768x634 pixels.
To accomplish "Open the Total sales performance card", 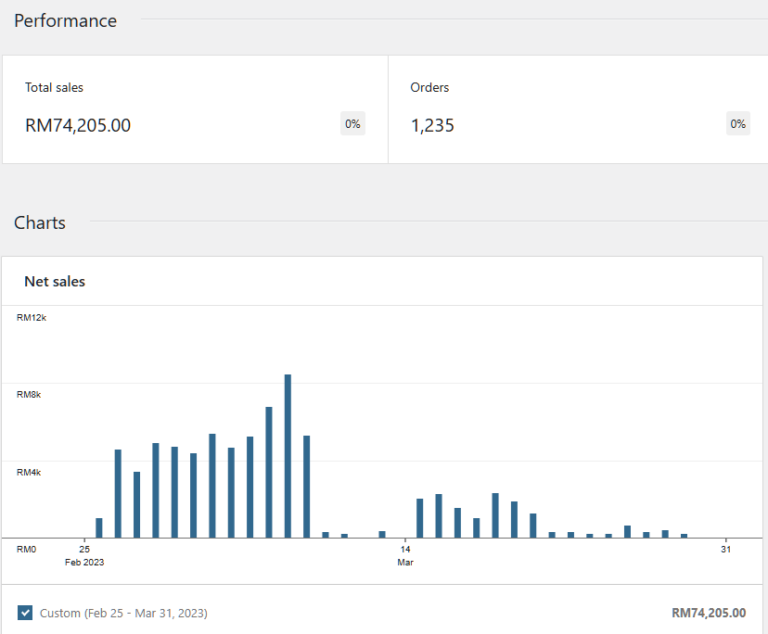I will (x=195, y=109).
